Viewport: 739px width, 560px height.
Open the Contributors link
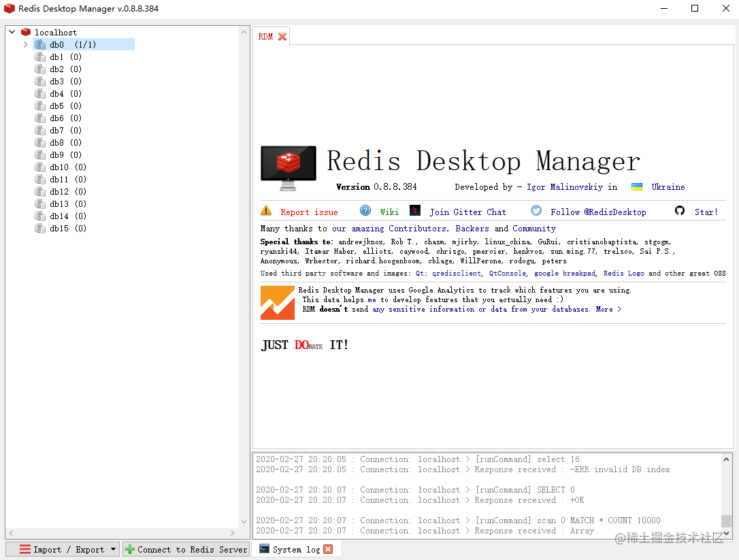pyautogui.click(x=417, y=228)
